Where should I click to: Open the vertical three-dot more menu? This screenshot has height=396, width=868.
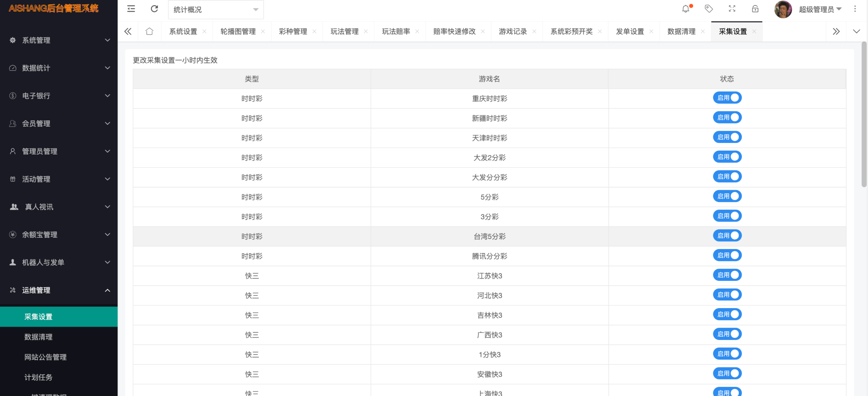pyautogui.click(x=855, y=9)
